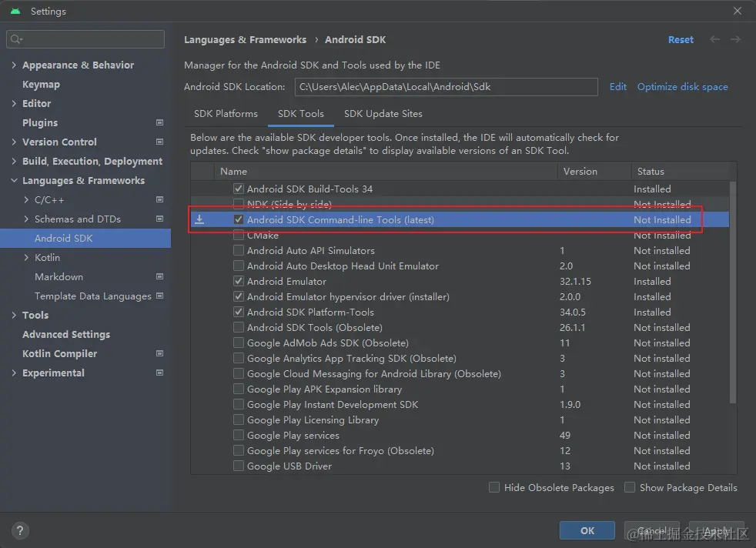Click the Reset link
The image size is (756, 548).
(681, 39)
